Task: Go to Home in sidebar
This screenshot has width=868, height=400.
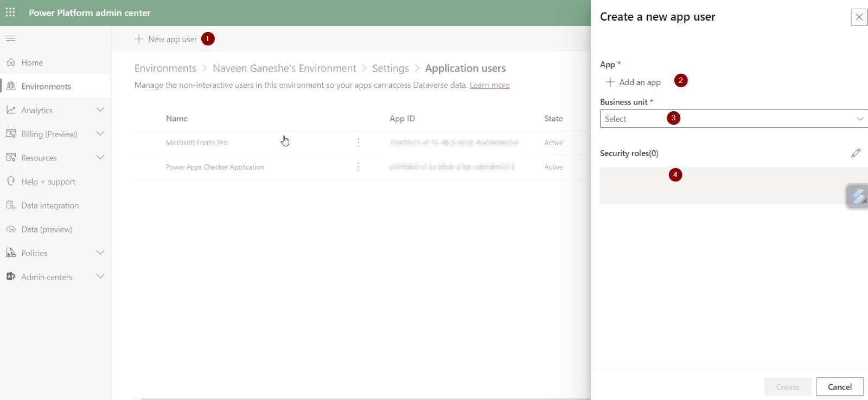Action: click(x=32, y=63)
